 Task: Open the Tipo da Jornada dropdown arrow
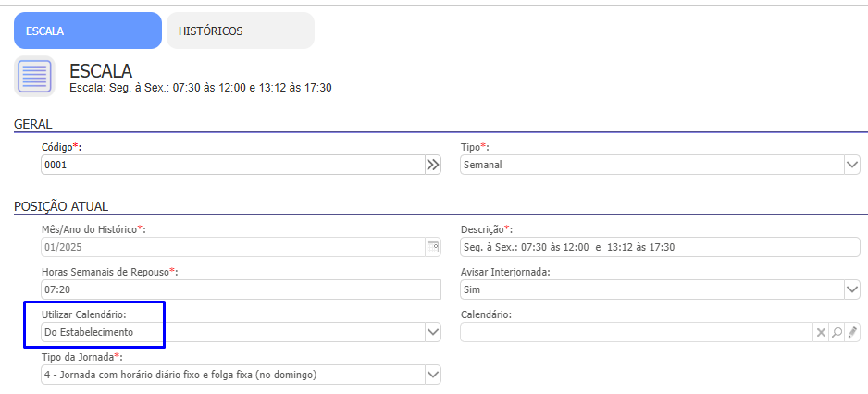(432, 375)
